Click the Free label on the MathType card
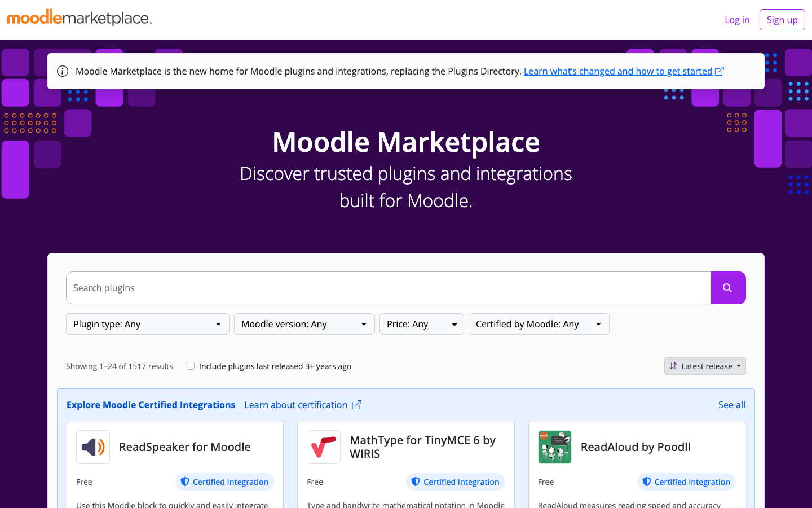The image size is (812, 508). [315, 482]
